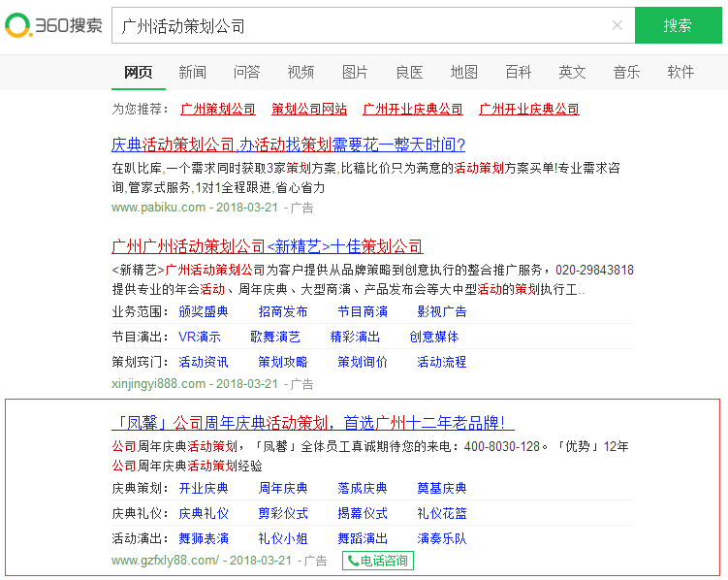Open suggested search 策划公司网站
This screenshot has width=728, height=580.
[309, 110]
